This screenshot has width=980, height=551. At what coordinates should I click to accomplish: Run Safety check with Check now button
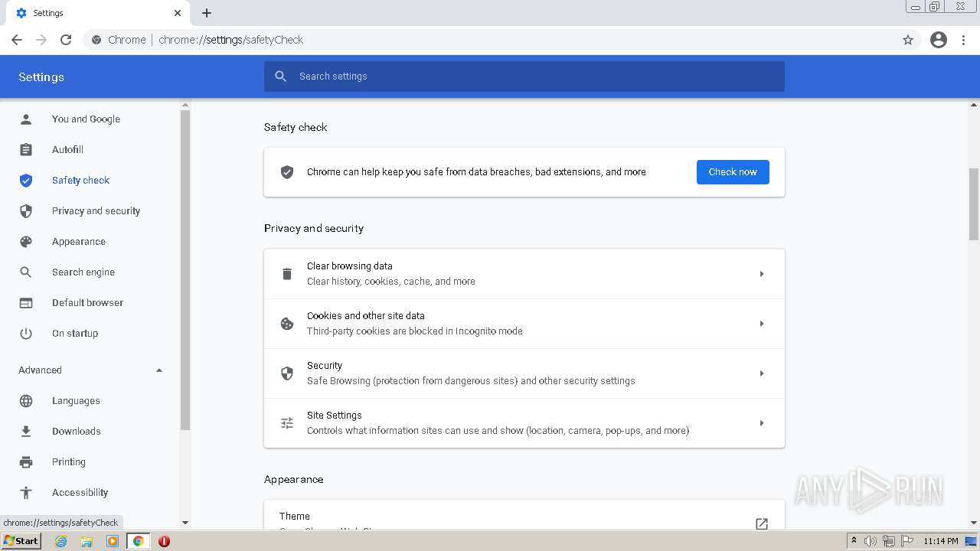733,171
